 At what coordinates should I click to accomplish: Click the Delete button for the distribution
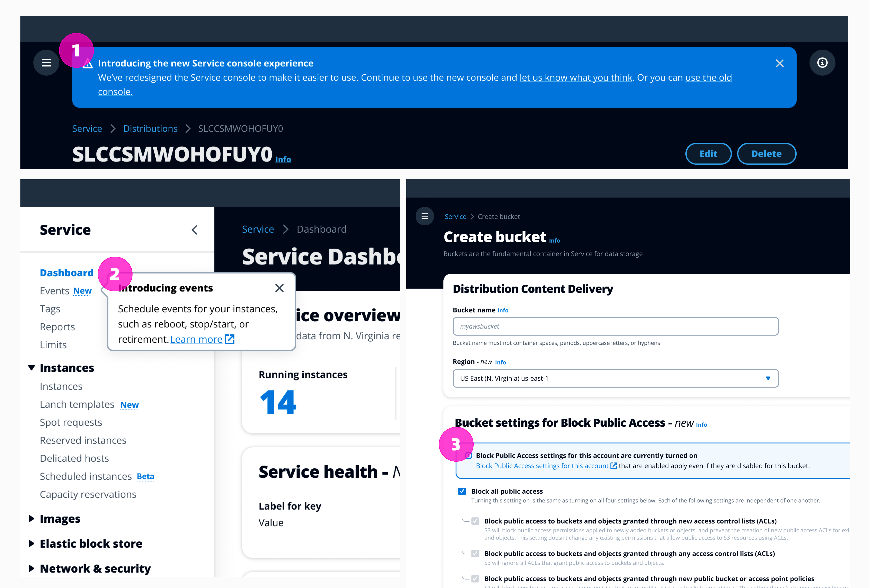[765, 154]
